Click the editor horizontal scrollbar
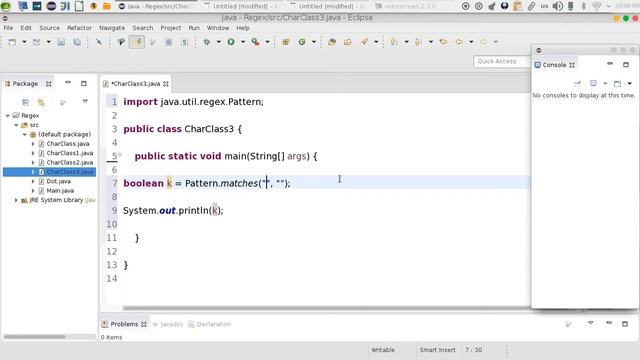Viewport: 640px width, 360px height. point(326,308)
